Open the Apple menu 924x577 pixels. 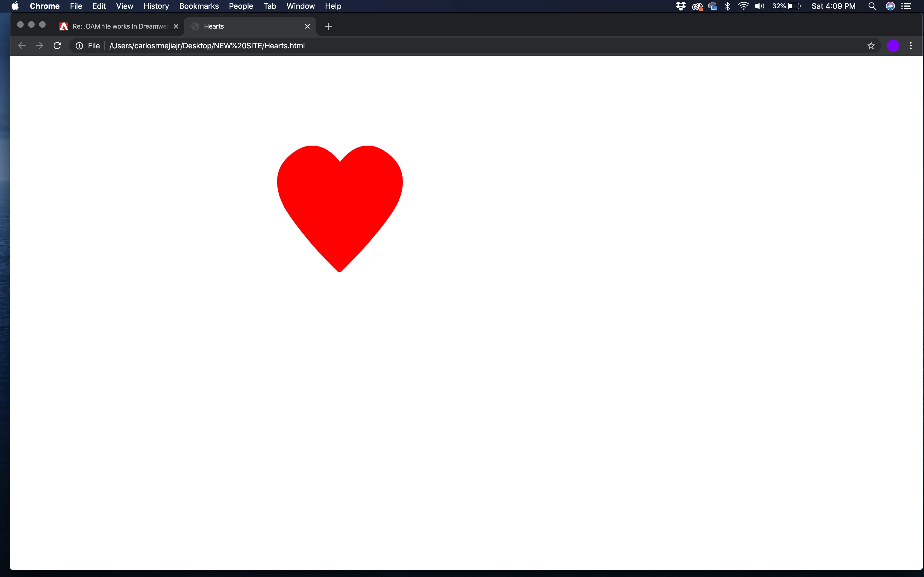pos(15,6)
